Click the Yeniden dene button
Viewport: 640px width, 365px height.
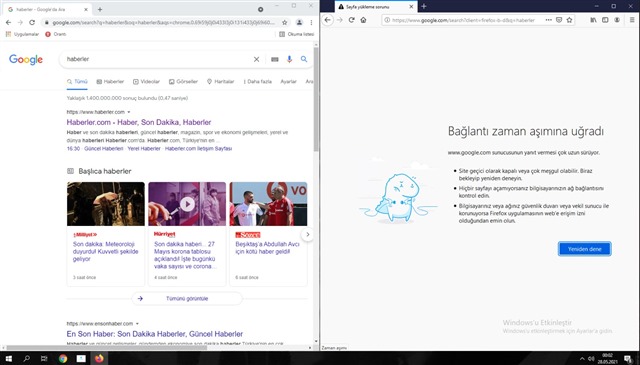[584, 249]
